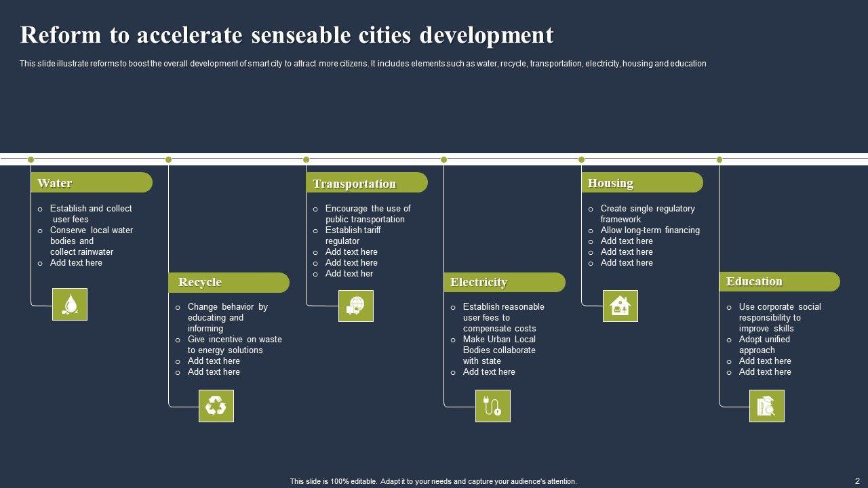Image resolution: width=868 pixels, height=488 pixels.
Task: Click the timeline dot above Transportation
Action: point(306,160)
